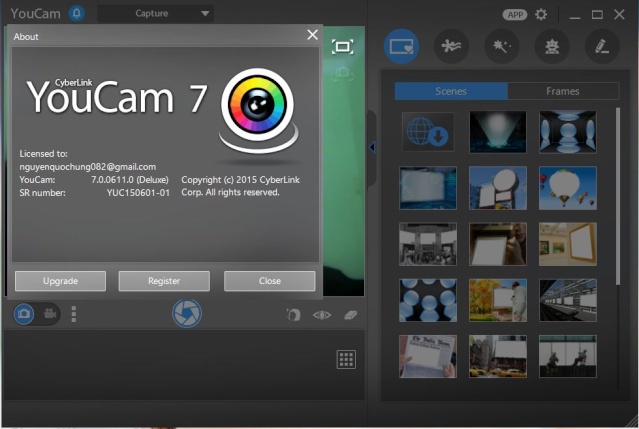
Task: Click the licensed email address text
Action: [88, 167]
